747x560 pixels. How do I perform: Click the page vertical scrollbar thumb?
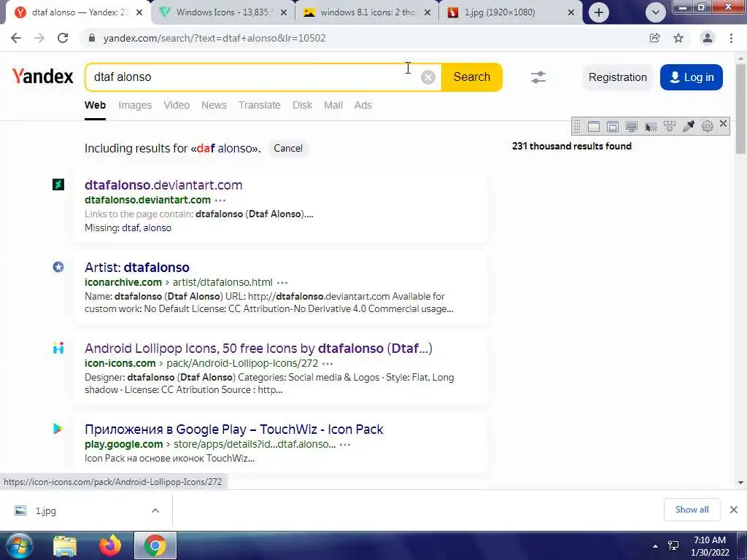tap(740, 109)
